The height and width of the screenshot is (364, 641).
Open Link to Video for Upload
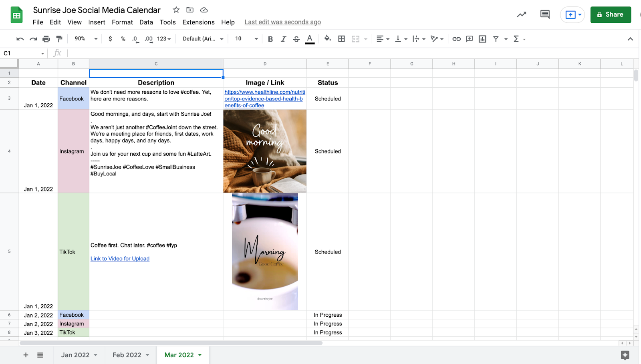click(120, 259)
